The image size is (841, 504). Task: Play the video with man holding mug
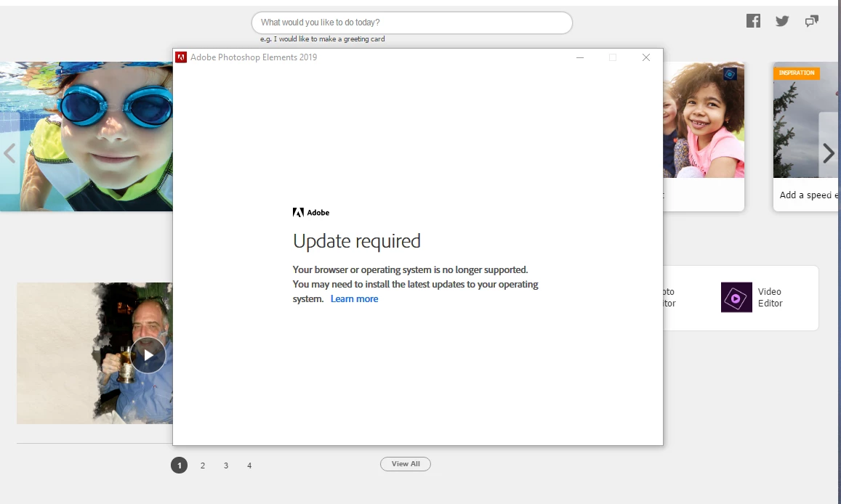click(148, 355)
